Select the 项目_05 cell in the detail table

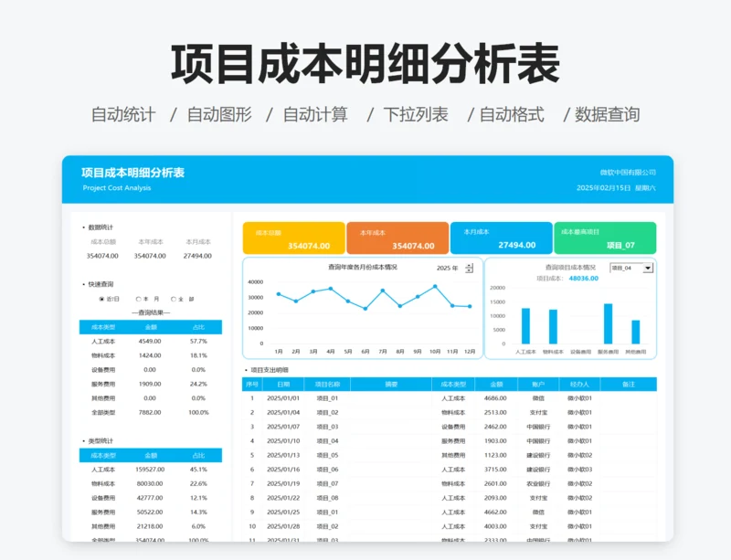(x=327, y=455)
